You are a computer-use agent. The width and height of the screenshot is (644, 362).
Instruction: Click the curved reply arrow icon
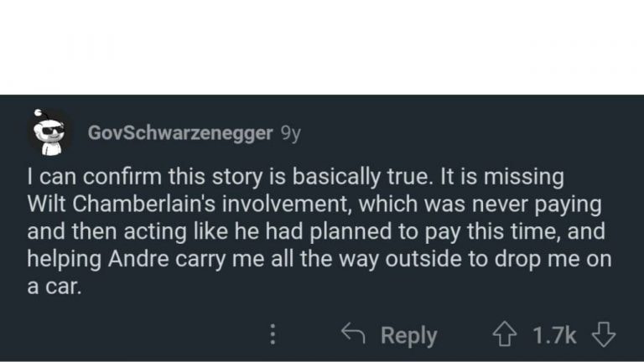354,334
